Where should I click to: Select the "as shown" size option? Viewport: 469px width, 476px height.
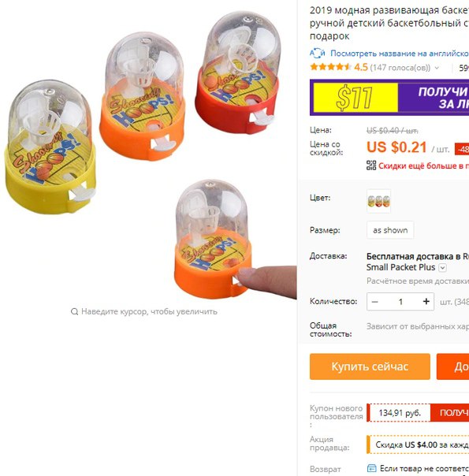pyautogui.click(x=390, y=230)
